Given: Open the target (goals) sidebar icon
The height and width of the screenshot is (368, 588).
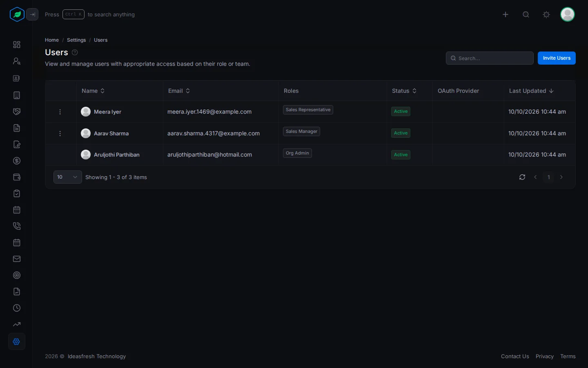Looking at the screenshot, I should click(17, 275).
